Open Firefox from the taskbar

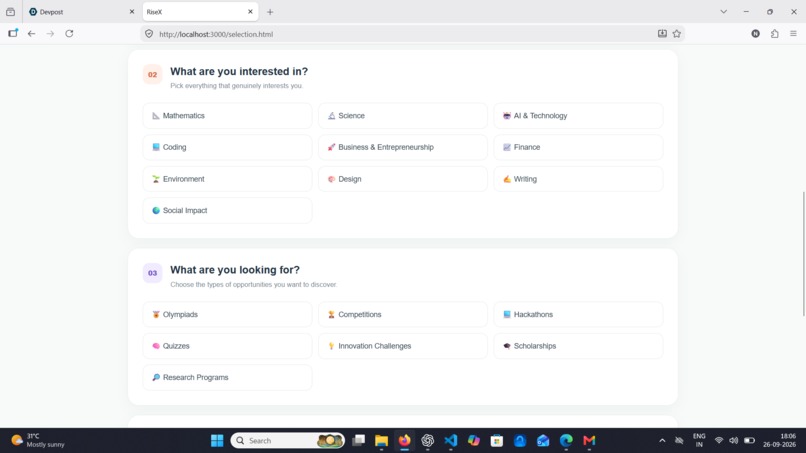coord(405,441)
